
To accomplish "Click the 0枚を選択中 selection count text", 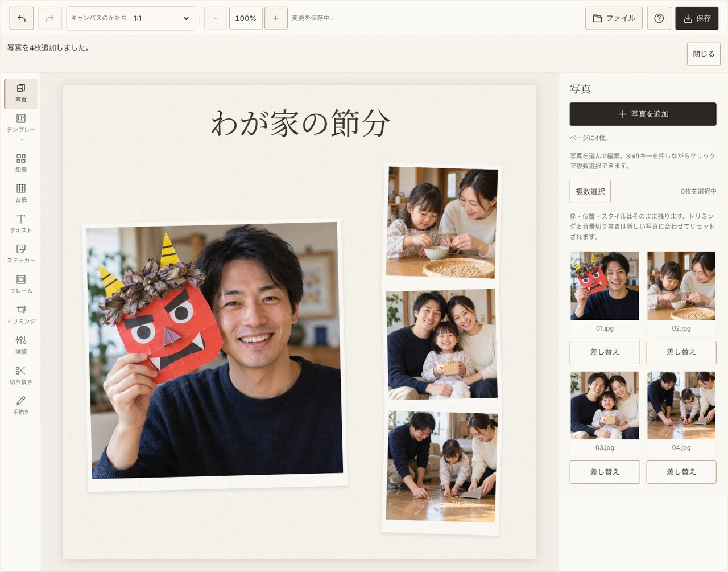I will point(698,191).
